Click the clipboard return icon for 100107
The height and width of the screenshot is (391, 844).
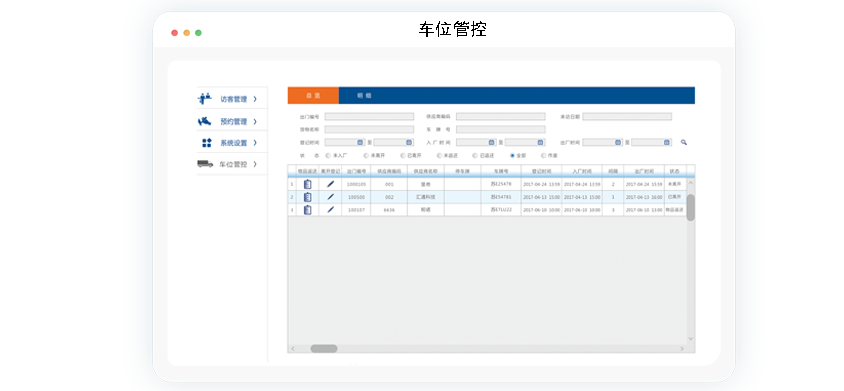(x=307, y=210)
